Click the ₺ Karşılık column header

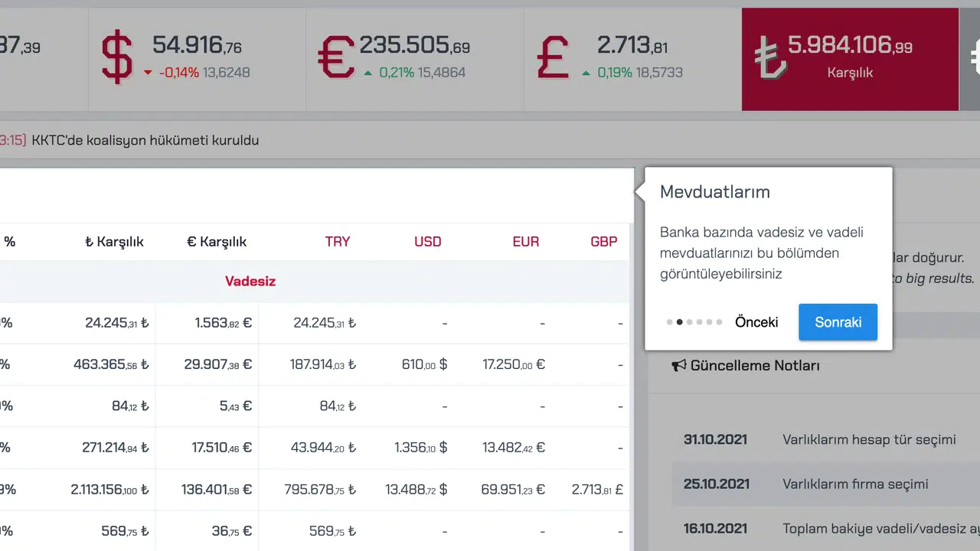[114, 242]
